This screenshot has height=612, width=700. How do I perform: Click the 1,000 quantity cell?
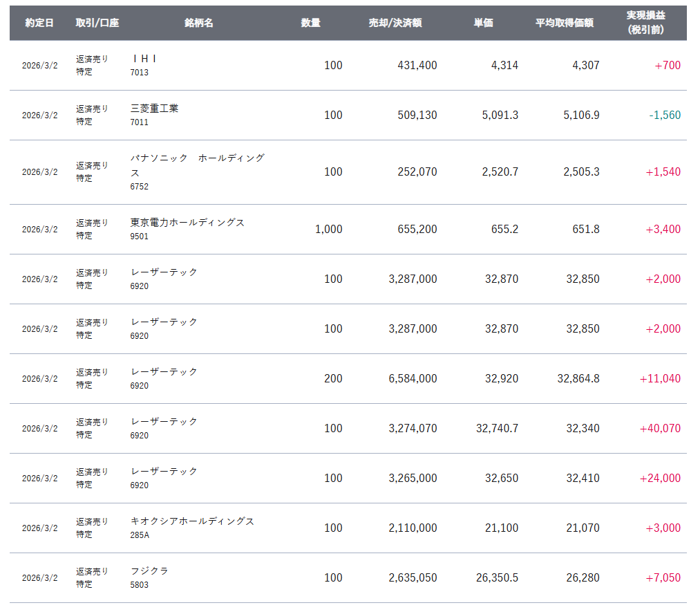tap(328, 229)
